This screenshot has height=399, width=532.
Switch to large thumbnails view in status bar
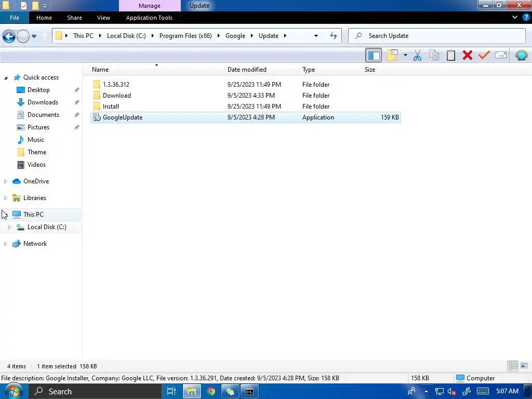524,366
